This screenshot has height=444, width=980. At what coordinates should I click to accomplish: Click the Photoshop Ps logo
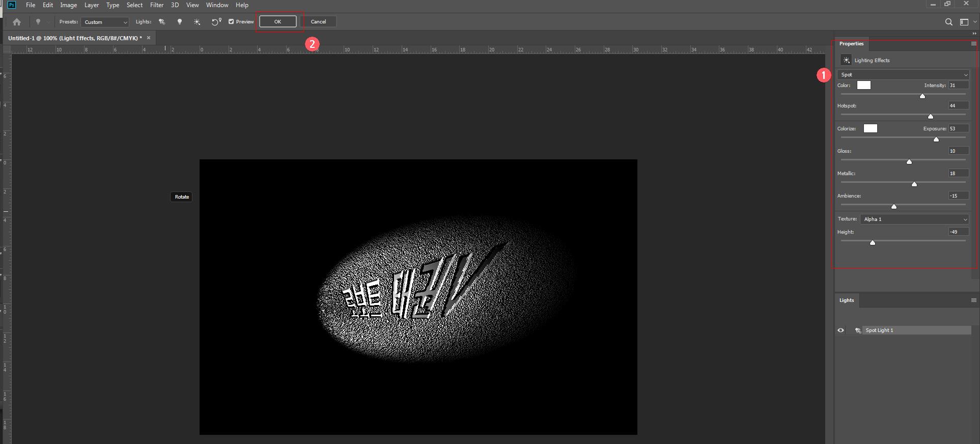coord(12,5)
